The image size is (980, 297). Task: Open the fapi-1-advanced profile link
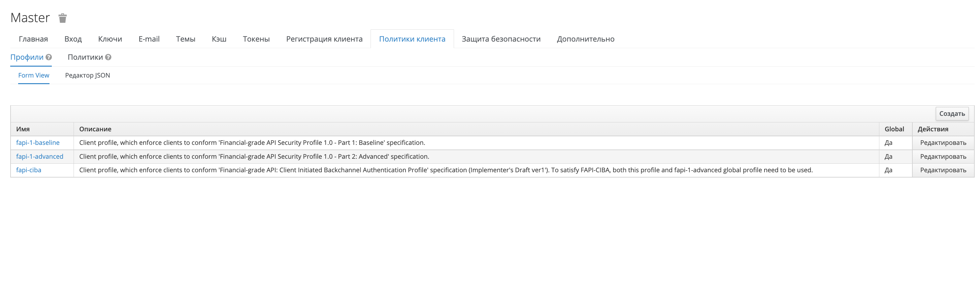pyautogui.click(x=40, y=156)
